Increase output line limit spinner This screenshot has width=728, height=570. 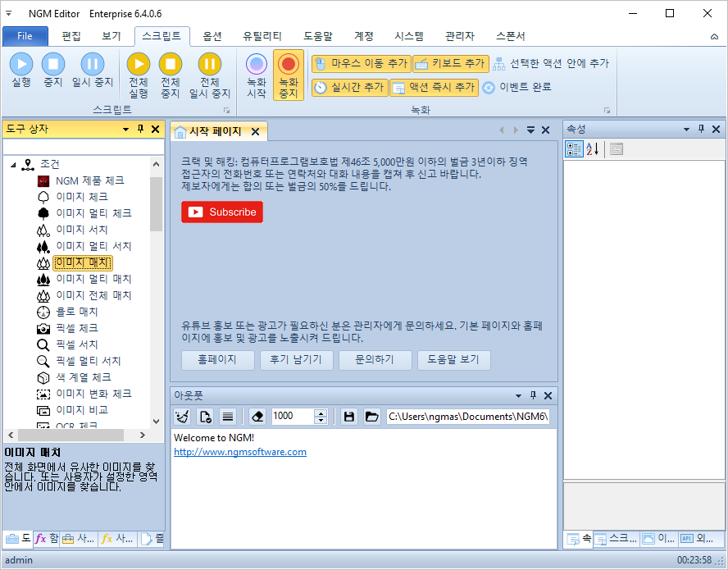tap(321, 413)
